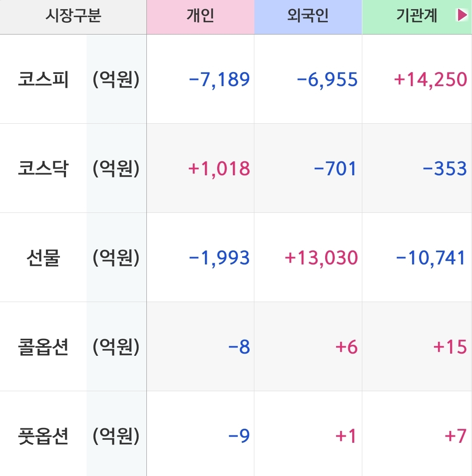This screenshot has height=476, width=472.
Task: Open the 코스피 market row
Action: pos(43,80)
